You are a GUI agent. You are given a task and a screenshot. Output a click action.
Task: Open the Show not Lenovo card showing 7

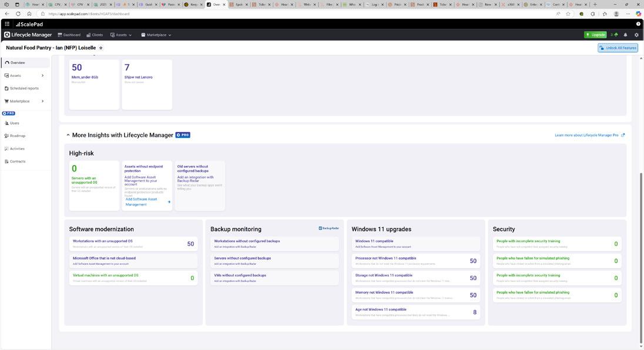tap(147, 85)
